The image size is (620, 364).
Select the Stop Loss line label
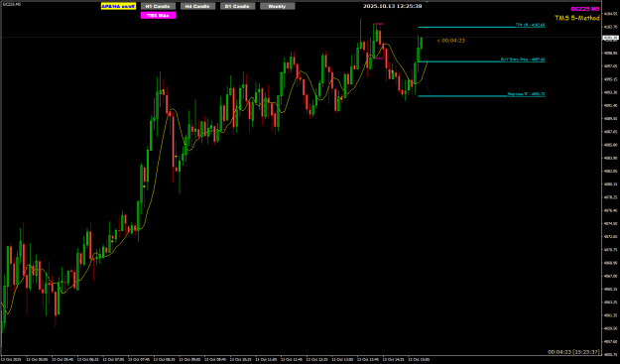point(526,94)
